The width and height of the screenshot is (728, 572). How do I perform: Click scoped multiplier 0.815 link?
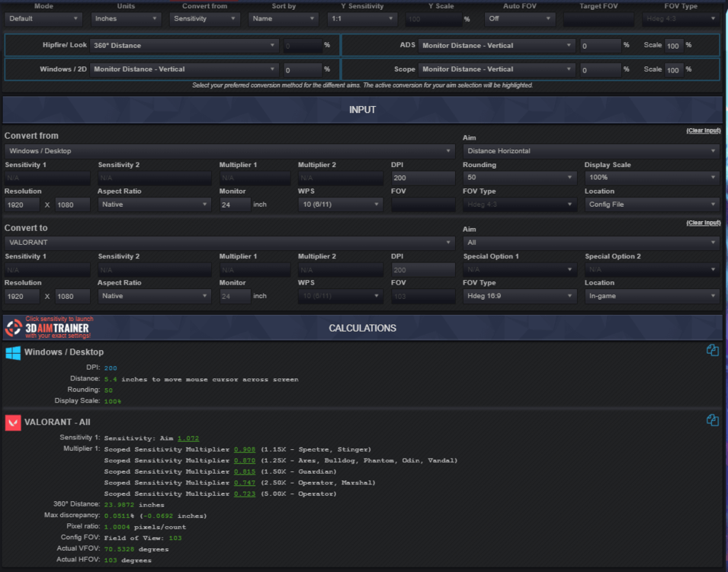coord(245,471)
